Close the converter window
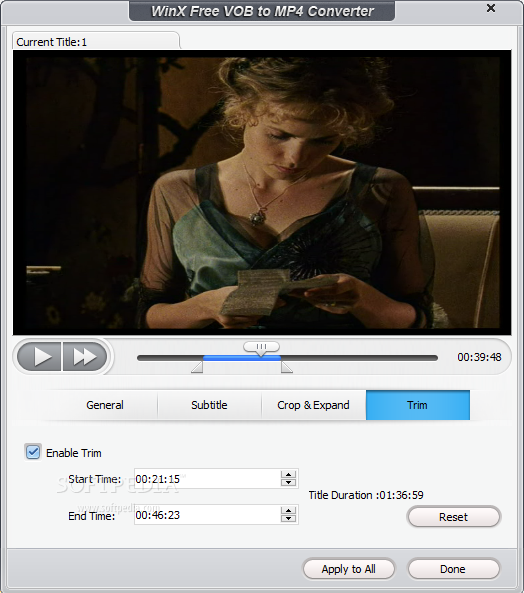This screenshot has width=524, height=593. (x=491, y=8)
